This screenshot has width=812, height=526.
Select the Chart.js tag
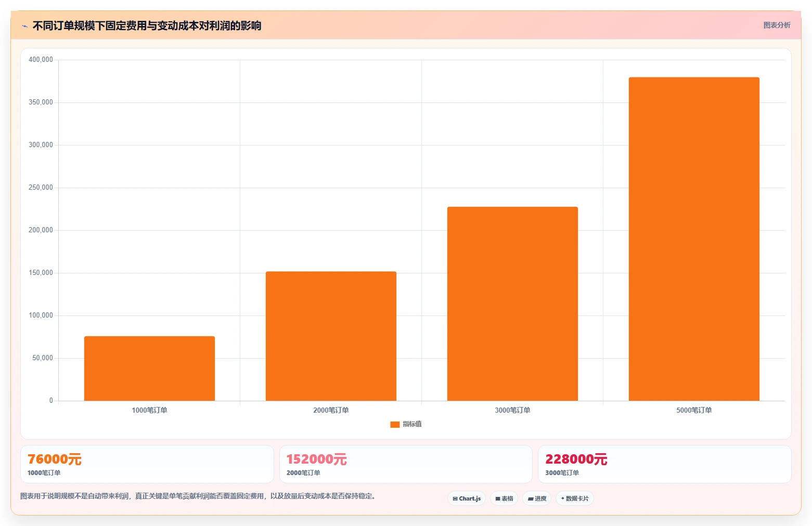pos(467,498)
